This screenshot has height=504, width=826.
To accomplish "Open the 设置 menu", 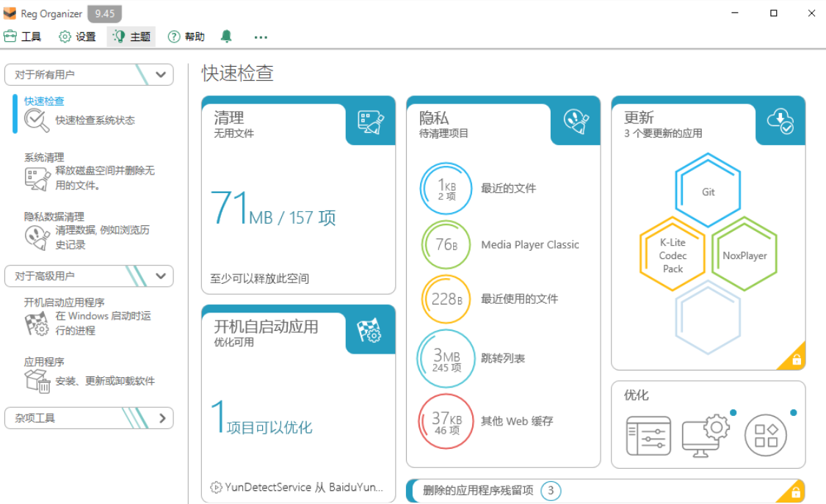I will click(x=76, y=36).
